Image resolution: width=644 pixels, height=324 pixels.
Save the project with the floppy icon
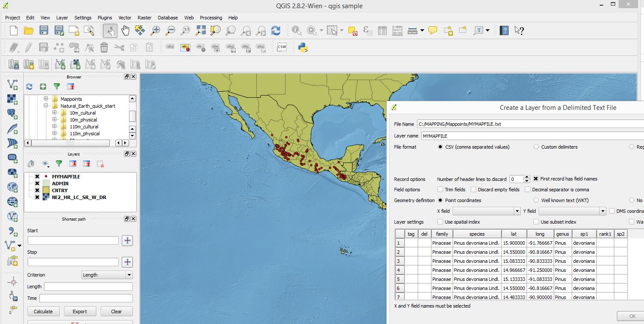tap(44, 30)
